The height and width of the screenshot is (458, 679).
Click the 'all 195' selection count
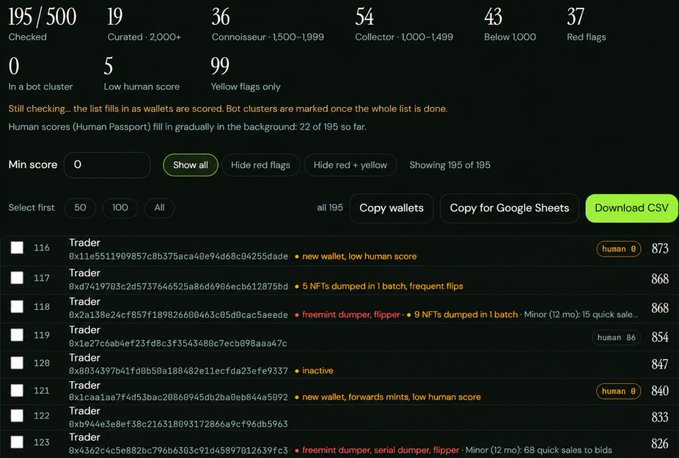(330, 208)
